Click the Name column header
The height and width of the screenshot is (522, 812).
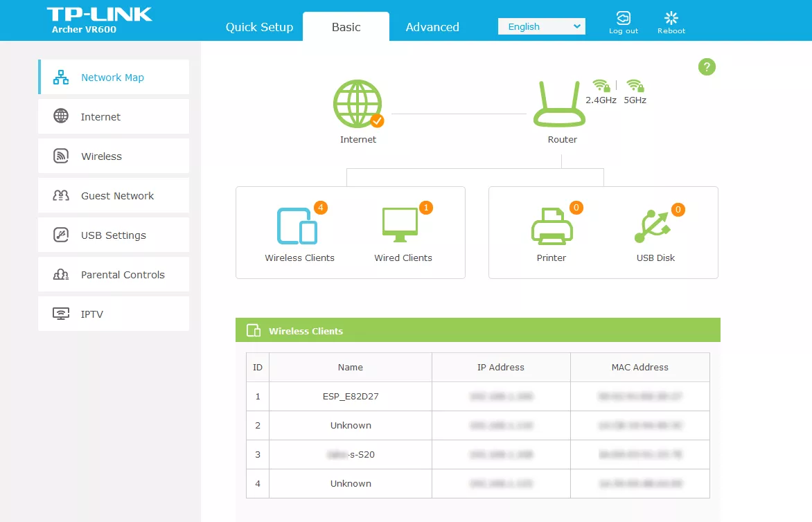pos(351,368)
